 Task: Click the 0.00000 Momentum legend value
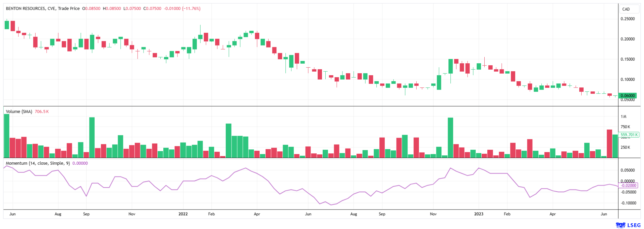tap(80, 163)
